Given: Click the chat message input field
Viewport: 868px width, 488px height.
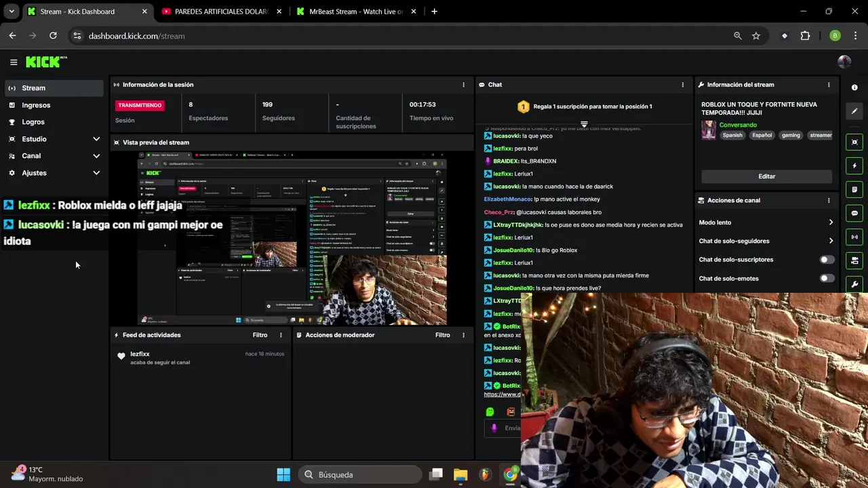Looking at the screenshot, I should pos(502,428).
